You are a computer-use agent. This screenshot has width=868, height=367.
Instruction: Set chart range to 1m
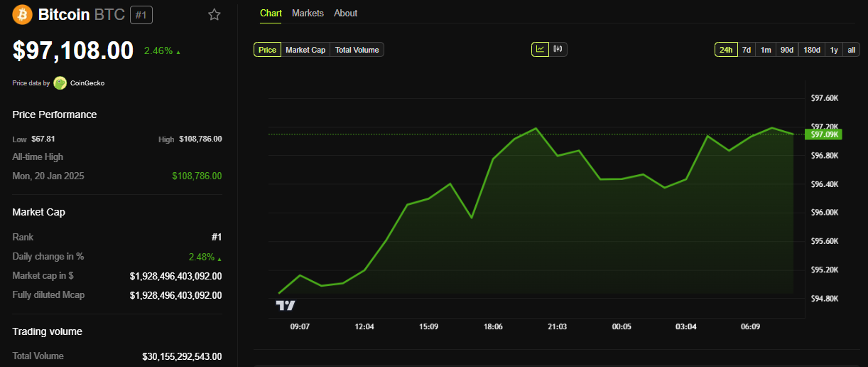[x=766, y=50]
